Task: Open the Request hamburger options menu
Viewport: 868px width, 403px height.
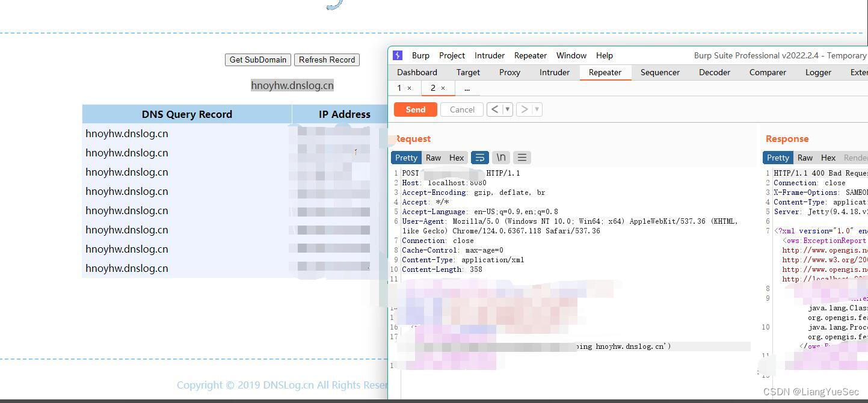Action: pyautogui.click(x=522, y=158)
